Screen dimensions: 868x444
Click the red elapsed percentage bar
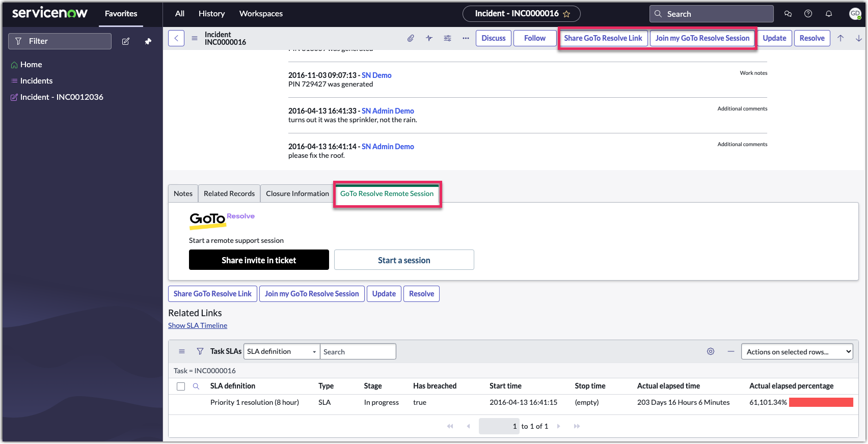pyautogui.click(x=821, y=402)
